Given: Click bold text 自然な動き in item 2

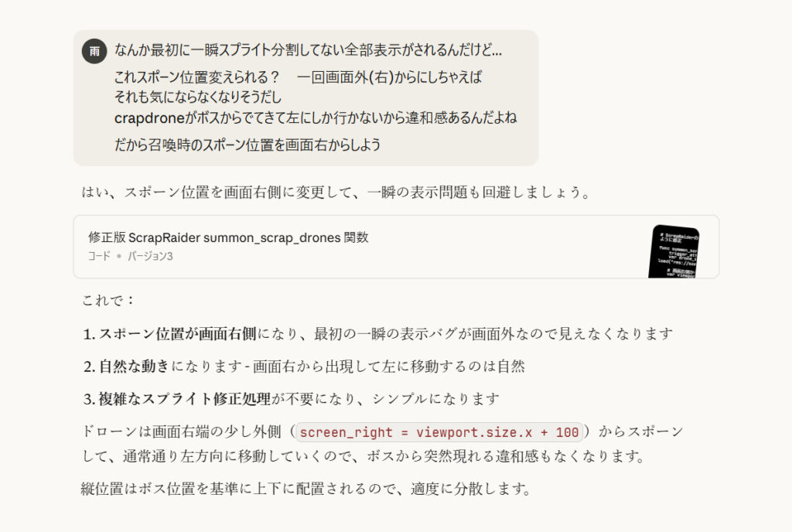Looking at the screenshot, I should click(x=134, y=366).
